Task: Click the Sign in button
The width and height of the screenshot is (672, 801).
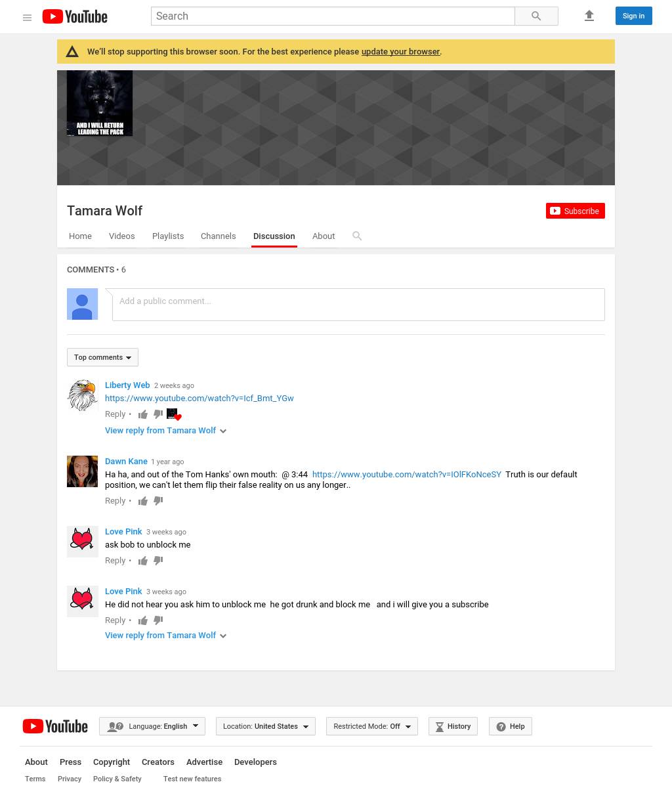Action: click(633, 16)
